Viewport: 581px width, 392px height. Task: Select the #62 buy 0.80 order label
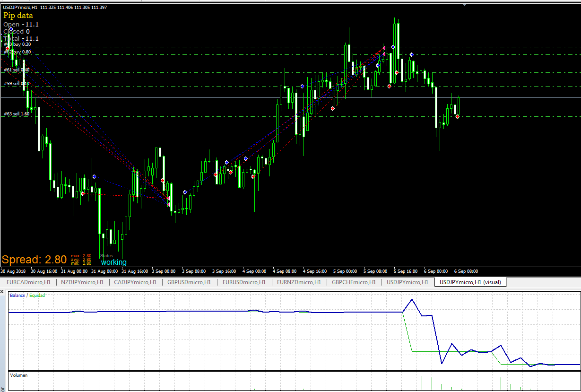tap(17, 52)
